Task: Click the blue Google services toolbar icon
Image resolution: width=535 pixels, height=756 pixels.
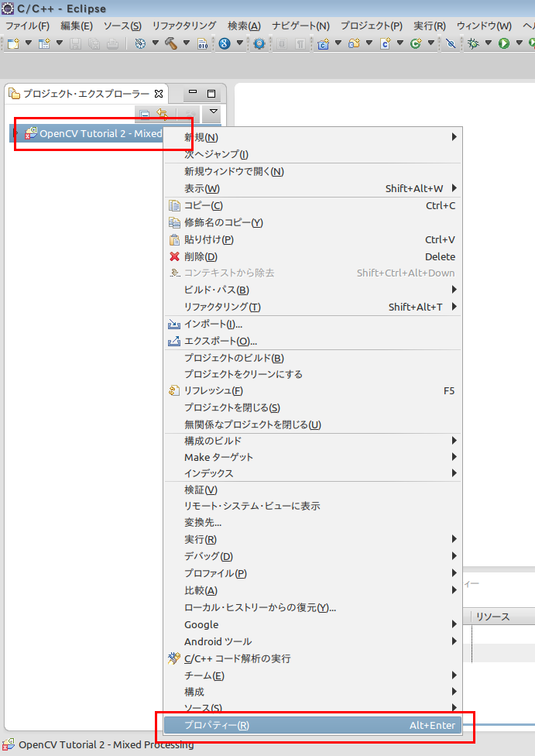Action: click(224, 43)
